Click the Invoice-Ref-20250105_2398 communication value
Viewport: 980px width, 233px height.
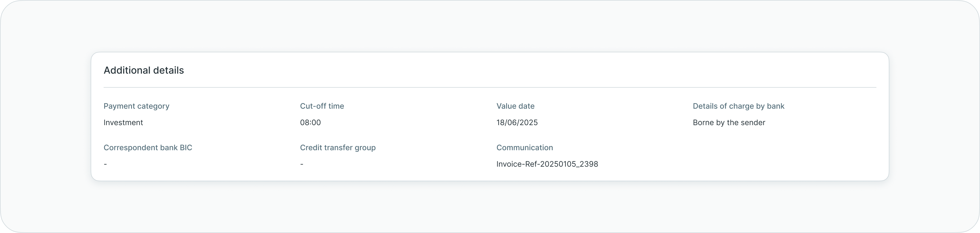pyautogui.click(x=547, y=164)
